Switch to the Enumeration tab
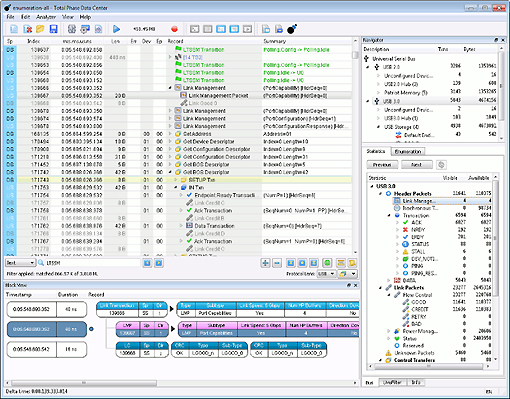 pos(408,152)
